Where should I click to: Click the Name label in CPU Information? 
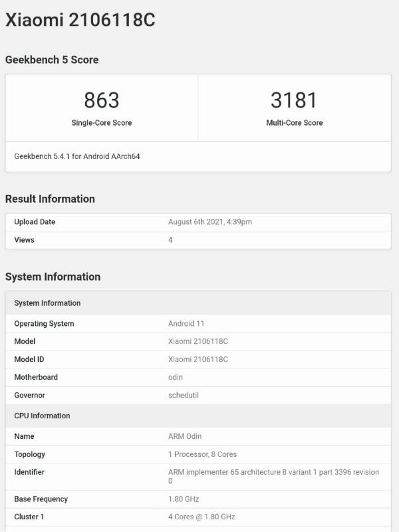pyautogui.click(x=24, y=436)
